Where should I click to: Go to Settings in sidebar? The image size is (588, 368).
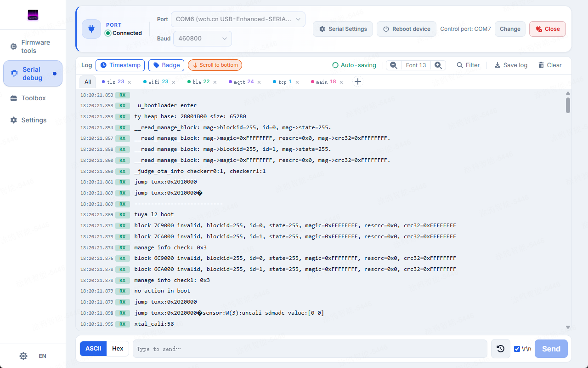point(33,120)
